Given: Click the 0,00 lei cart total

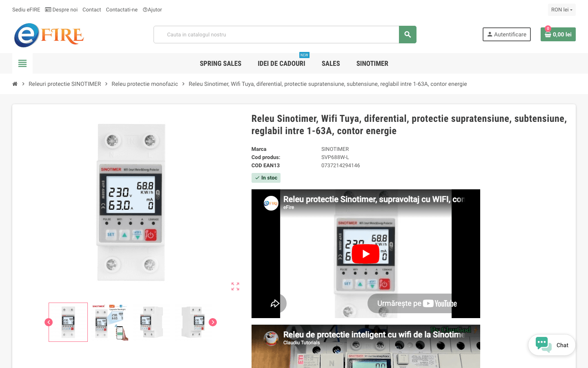Looking at the screenshot, I should (x=562, y=35).
